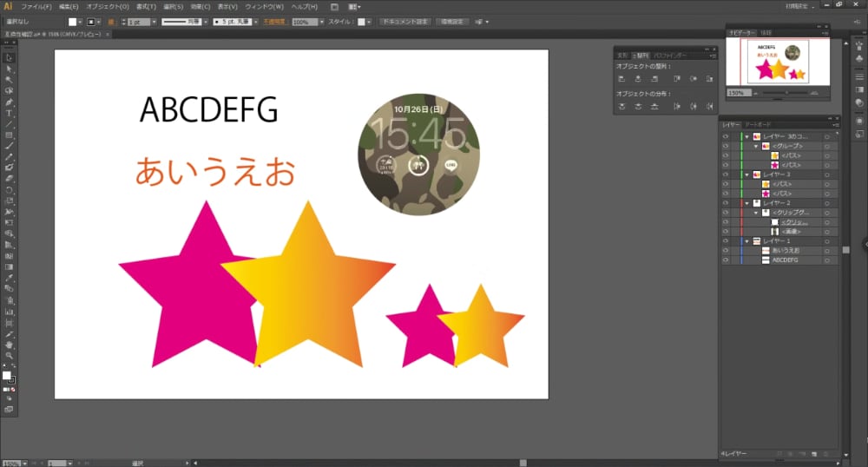Collapse the レイヤー 3 layer tree
Image resolution: width=868 pixels, height=467 pixels.
(x=746, y=174)
